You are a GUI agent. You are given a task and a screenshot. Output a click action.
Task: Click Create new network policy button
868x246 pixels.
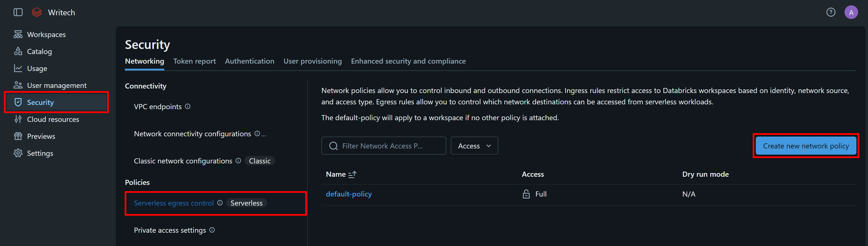pos(806,146)
